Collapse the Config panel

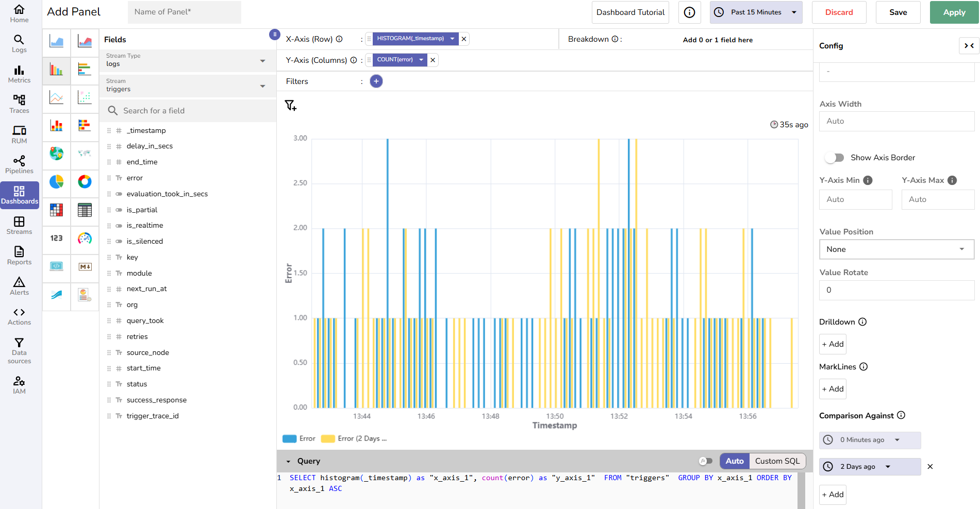tap(969, 46)
